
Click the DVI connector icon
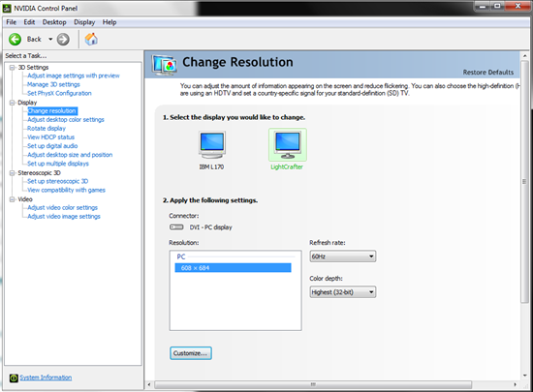click(x=176, y=227)
